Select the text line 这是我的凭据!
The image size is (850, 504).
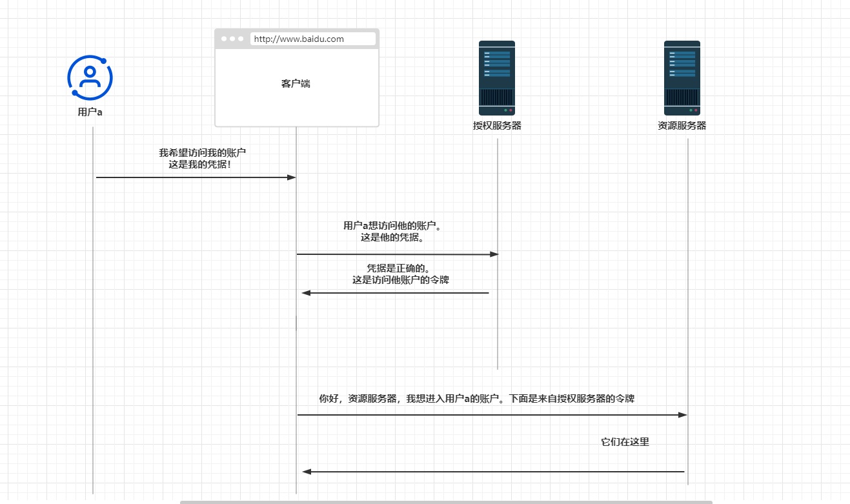tap(199, 165)
